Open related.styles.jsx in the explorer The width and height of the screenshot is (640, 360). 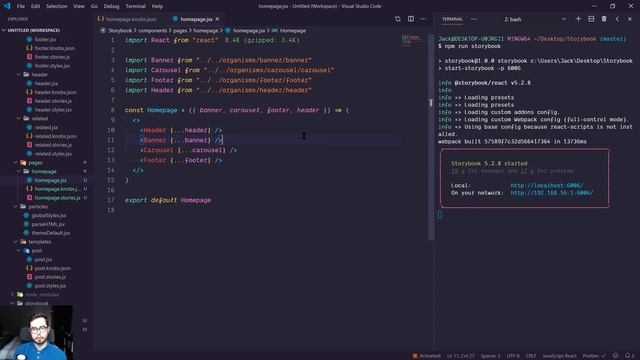coord(53,154)
